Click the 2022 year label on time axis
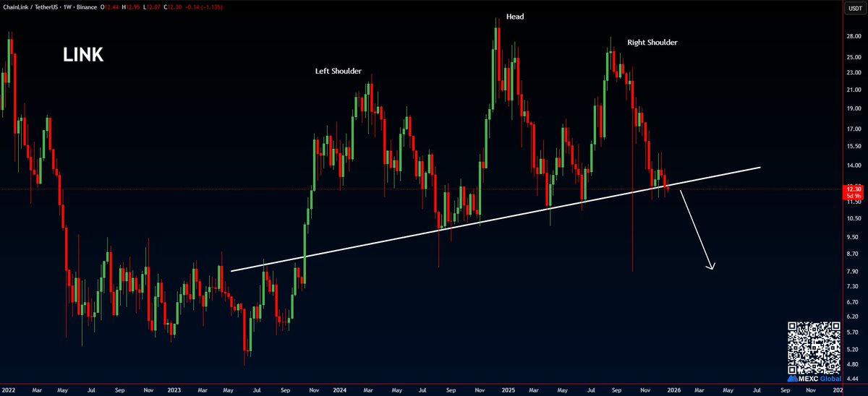Screen dimensions: 868x396 pyautogui.click(x=9, y=389)
